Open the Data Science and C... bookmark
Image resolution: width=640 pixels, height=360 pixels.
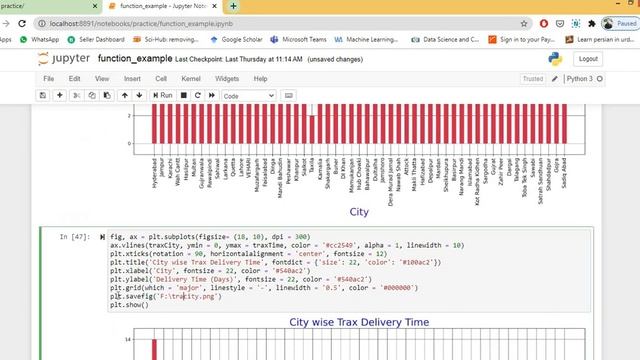tap(445, 40)
